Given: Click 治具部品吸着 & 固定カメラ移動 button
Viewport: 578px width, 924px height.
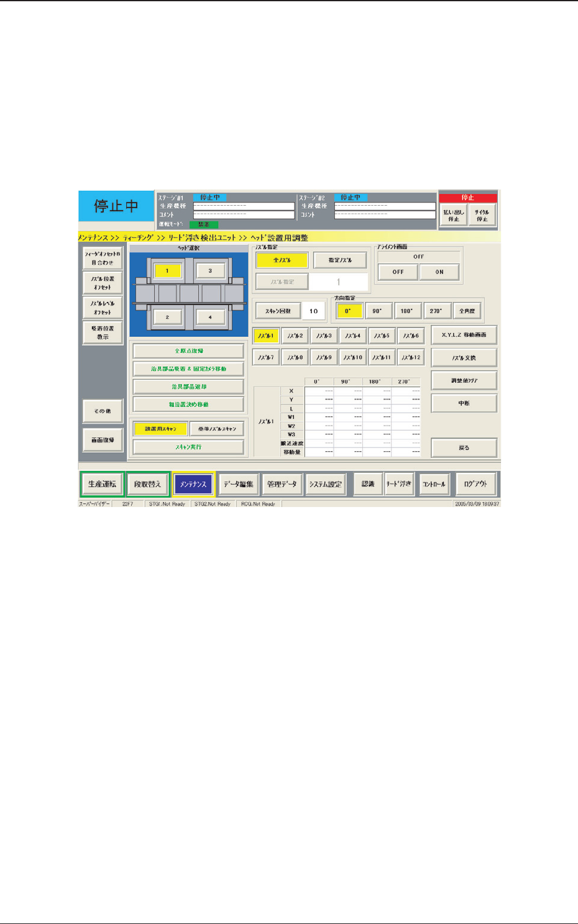Looking at the screenshot, I should pyautogui.click(x=188, y=368).
